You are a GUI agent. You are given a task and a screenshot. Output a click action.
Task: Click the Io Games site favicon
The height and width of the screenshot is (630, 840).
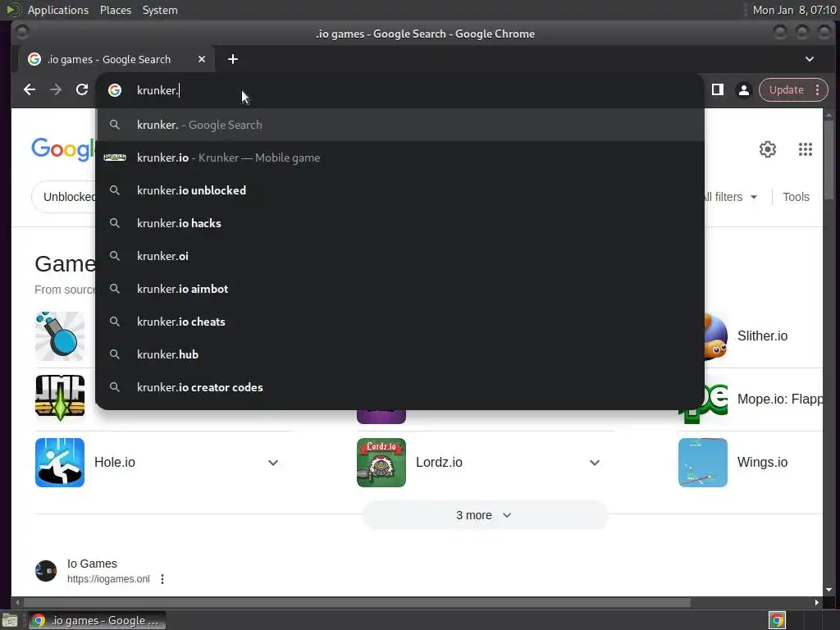click(46, 571)
